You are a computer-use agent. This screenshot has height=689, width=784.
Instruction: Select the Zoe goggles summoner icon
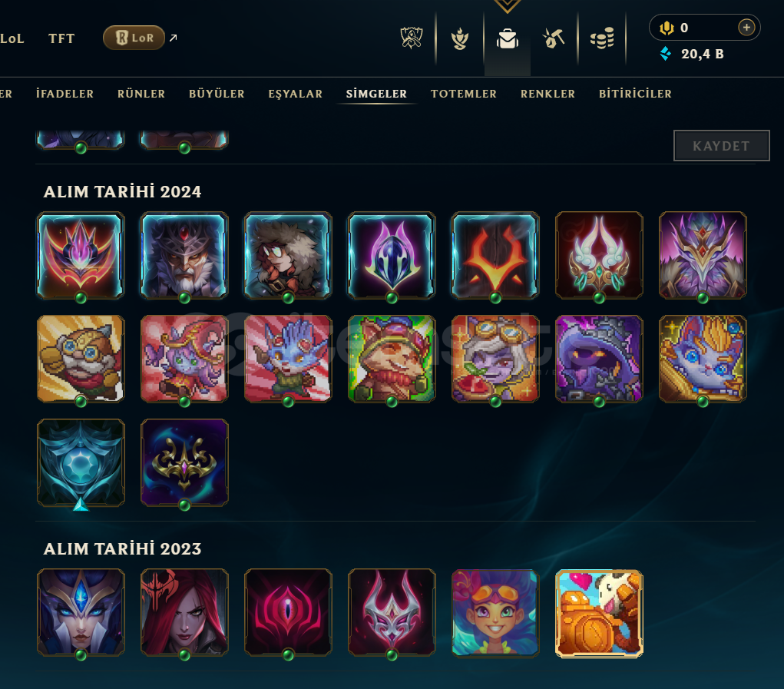point(495,612)
